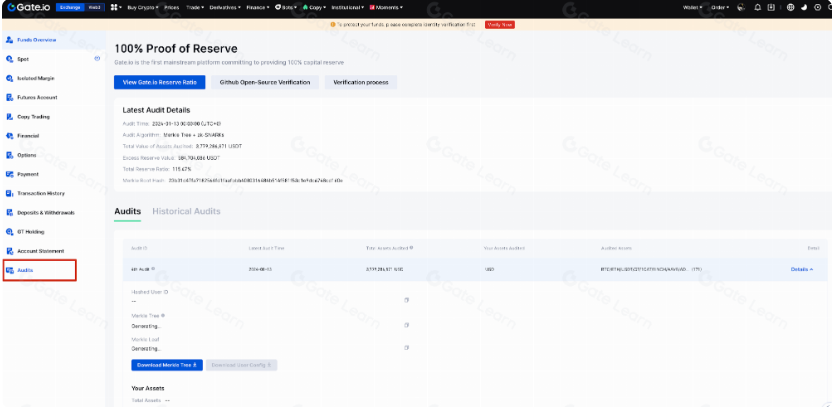
Task: Open Github Open-Source Verification
Action: 264,82
